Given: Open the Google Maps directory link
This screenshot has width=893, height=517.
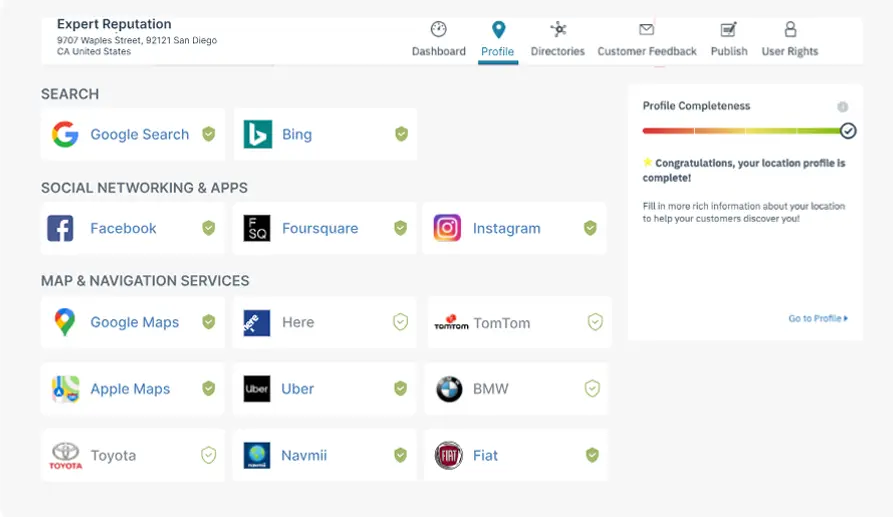Looking at the screenshot, I should click(x=134, y=322).
